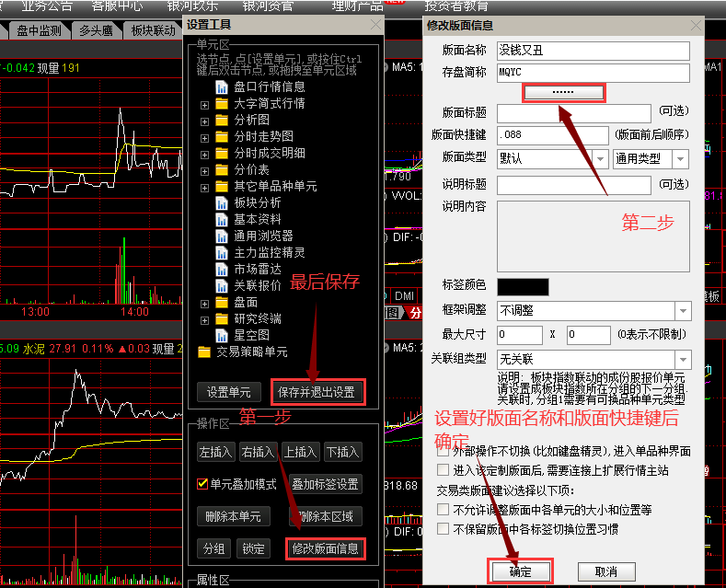The image size is (726, 588).
Task: Click the dotted button below 存盘简称
Action: click(x=563, y=92)
